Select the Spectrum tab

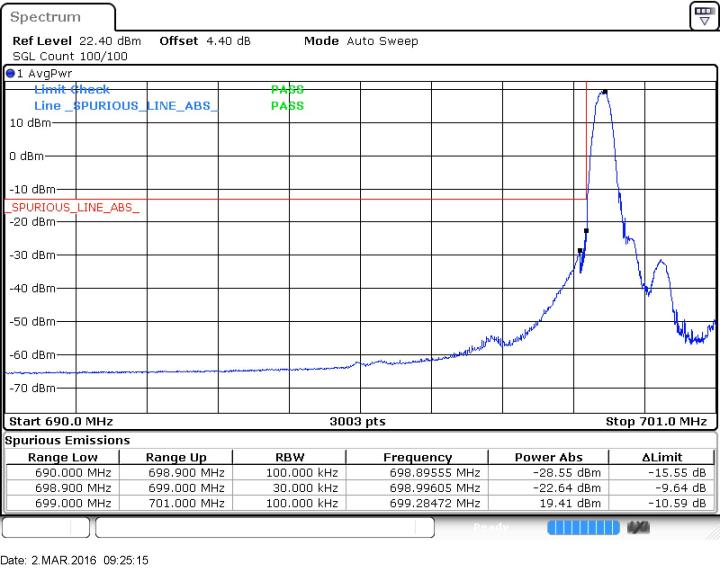[57, 17]
